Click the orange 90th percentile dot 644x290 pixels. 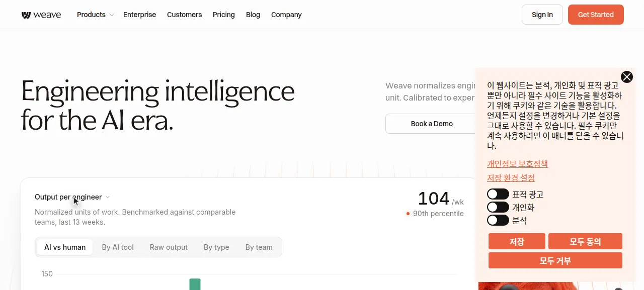point(408,214)
